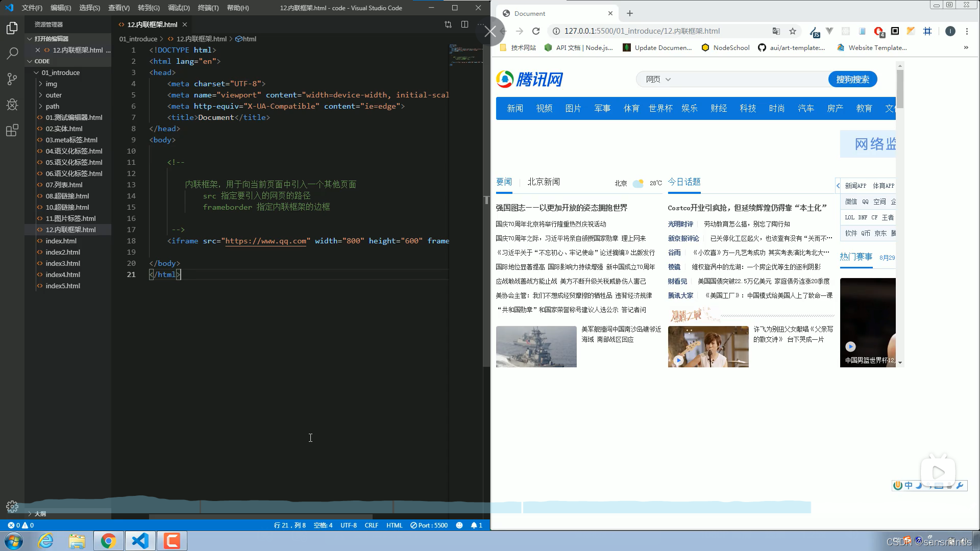
Task: Open the 调试(D) menu
Action: tap(179, 8)
